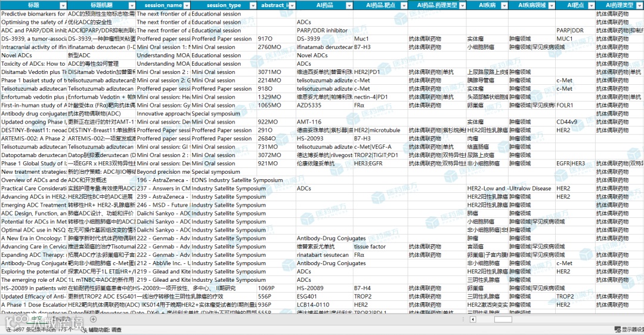The height and width of the screenshot is (335, 644).
Task: Select the 'rinatabart sesutecan' drug cell
Action: 324,255
